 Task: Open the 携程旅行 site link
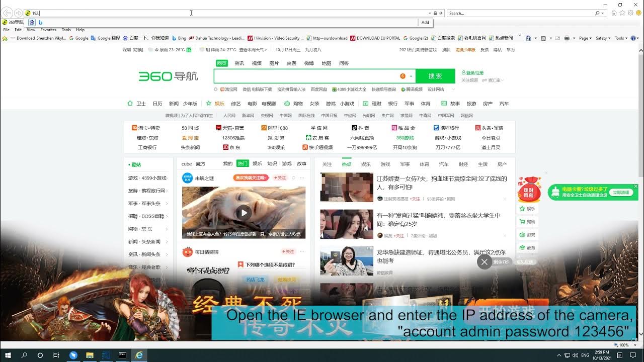pyautogui.click(x=446, y=128)
